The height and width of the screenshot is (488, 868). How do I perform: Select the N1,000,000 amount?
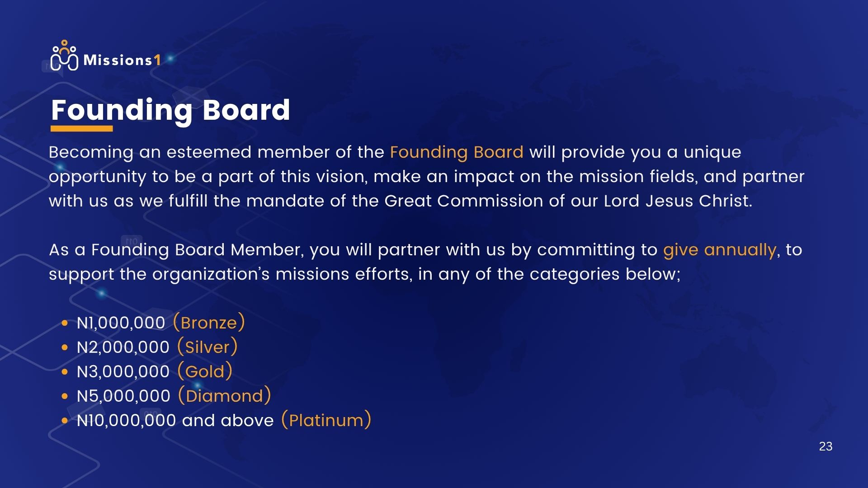pyautogui.click(x=121, y=323)
